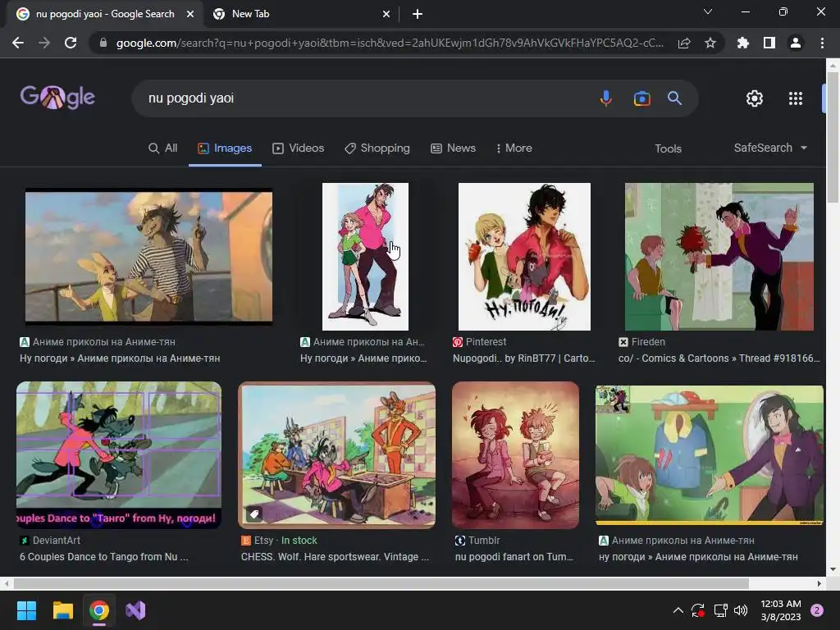Image resolution: width=840 pixels, height=630 pixels.
Task: Switch to the All results tab
Action: pos(163,148)
